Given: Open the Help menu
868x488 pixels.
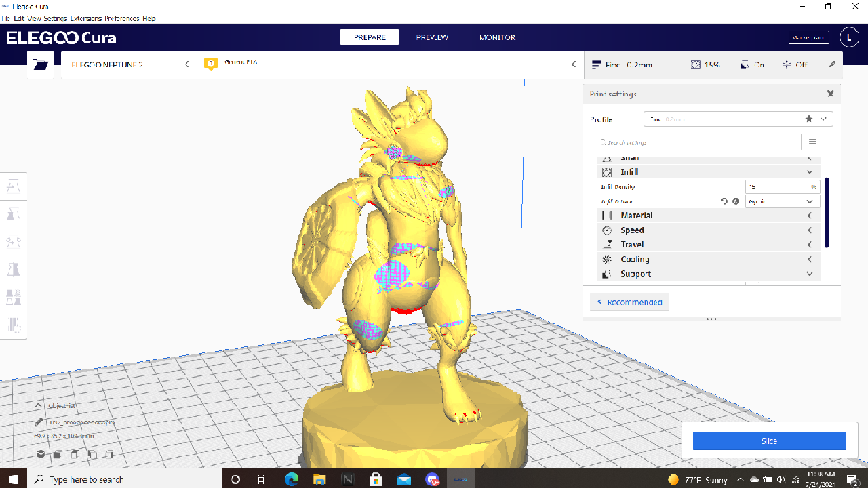Looking at the screenshot, I should tap(149, 18).
